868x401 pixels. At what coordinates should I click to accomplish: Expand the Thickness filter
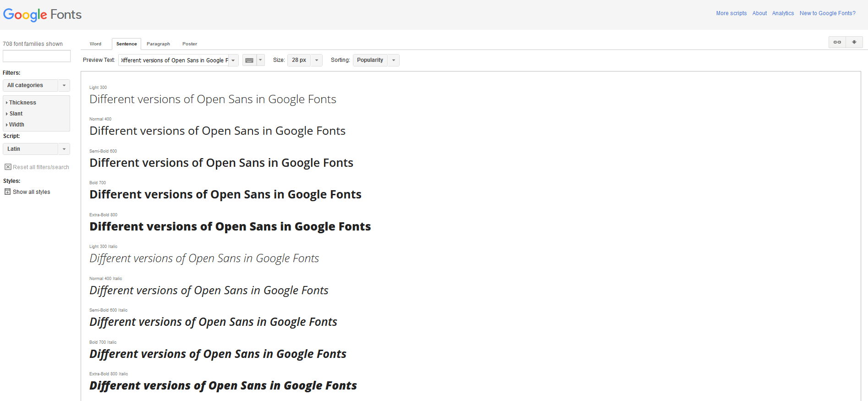pos(21,103)
